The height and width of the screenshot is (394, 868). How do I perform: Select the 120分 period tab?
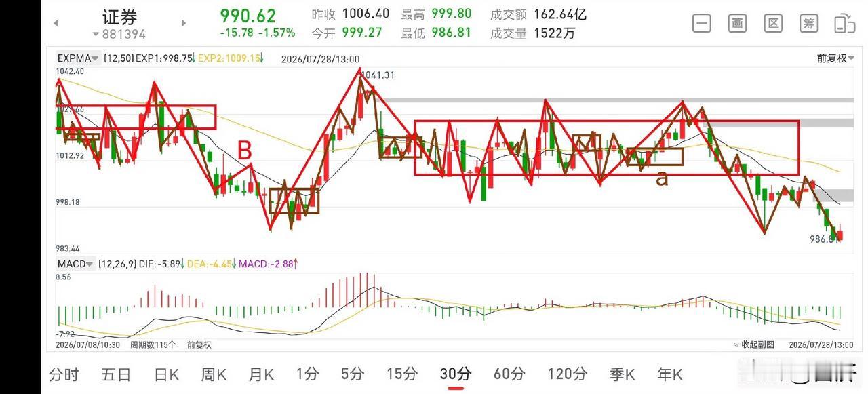pyautogui.click(x=567, y=374)
